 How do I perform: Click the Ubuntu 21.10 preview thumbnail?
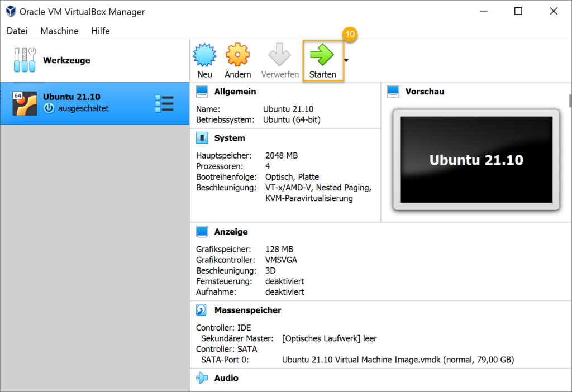click(476, 160)
